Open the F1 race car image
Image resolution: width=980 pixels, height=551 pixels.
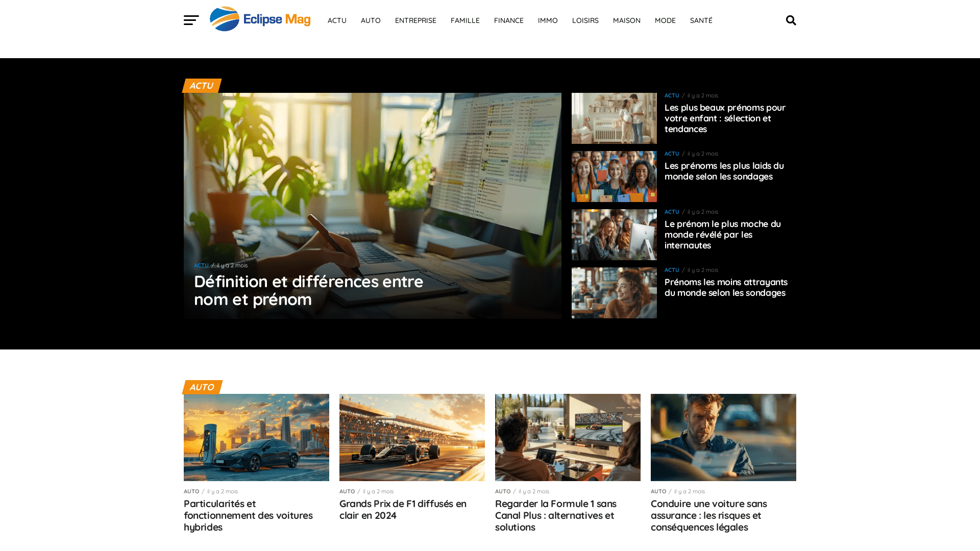[x=412, y=437]
